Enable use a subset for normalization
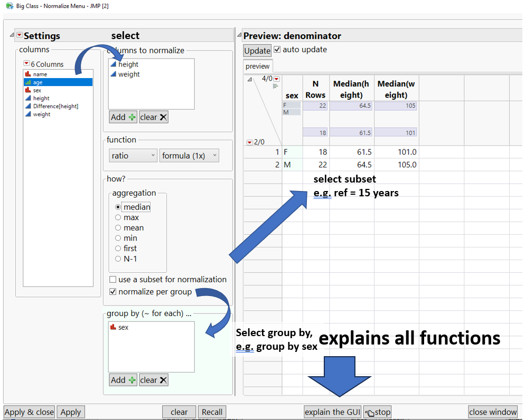This screenshot has width=525, height=420. (112, 279)
